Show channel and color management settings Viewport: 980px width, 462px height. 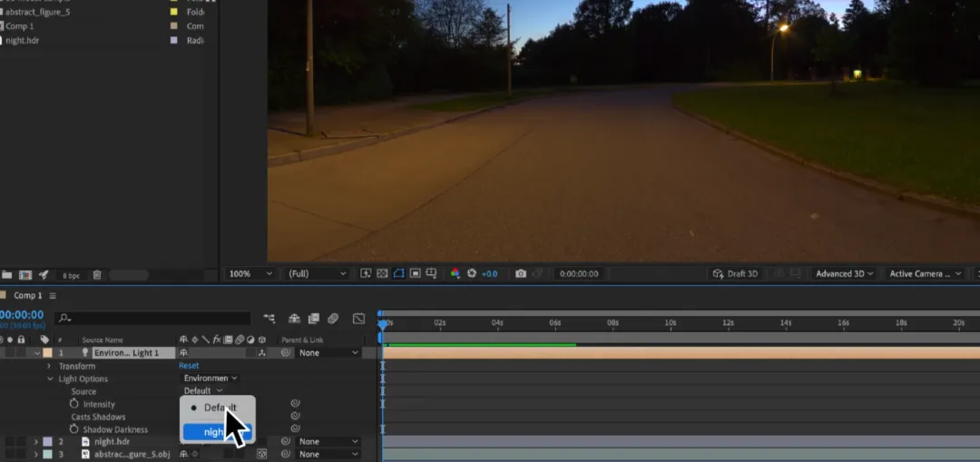455,273
